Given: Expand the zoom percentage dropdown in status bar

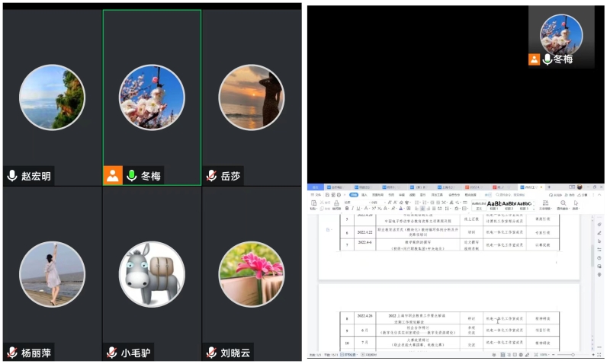Looking at the screenshot, I should [x=544, y=355].
